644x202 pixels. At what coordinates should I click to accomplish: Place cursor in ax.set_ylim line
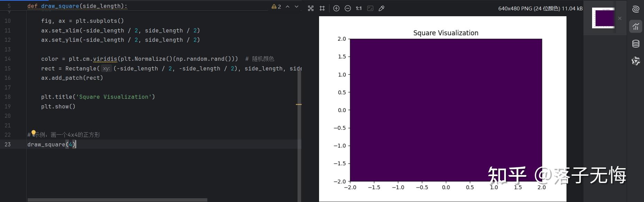coord(120,40)
